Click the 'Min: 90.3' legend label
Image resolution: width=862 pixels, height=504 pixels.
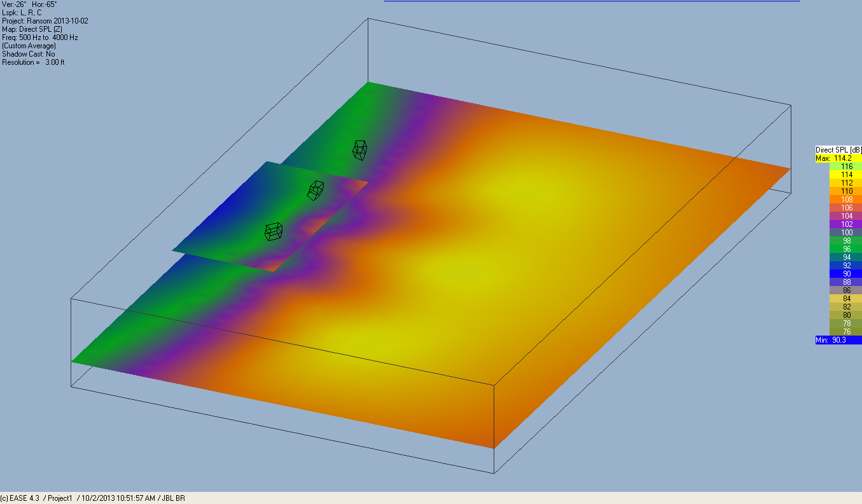click(838, 340)
